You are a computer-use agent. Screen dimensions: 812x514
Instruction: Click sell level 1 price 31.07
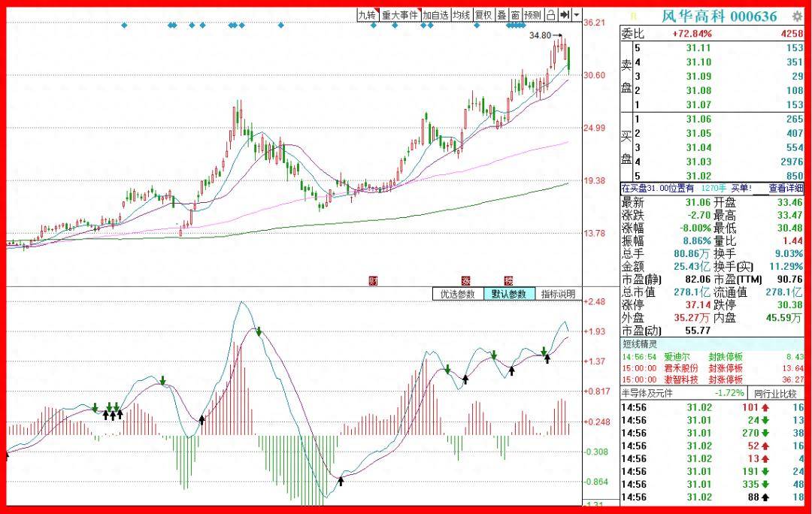pos(698,105)
